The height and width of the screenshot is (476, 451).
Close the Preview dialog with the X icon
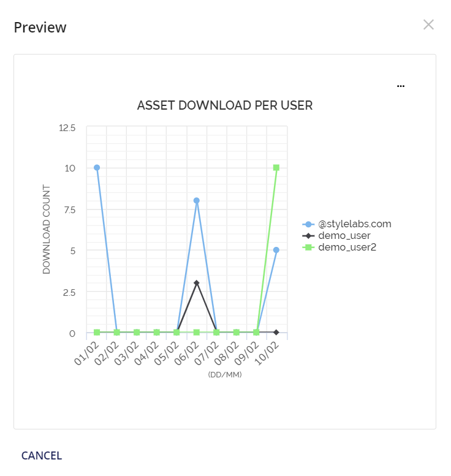[x=428, y=25]
